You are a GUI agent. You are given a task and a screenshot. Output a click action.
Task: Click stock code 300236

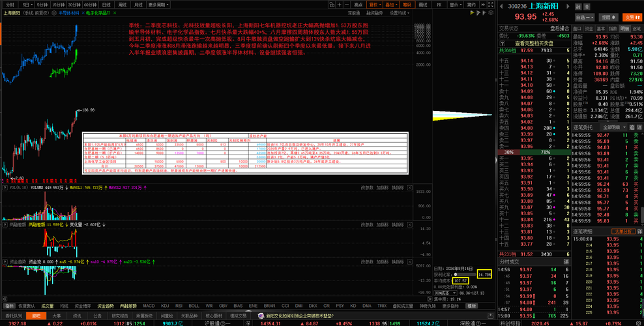tap(517, 6)
